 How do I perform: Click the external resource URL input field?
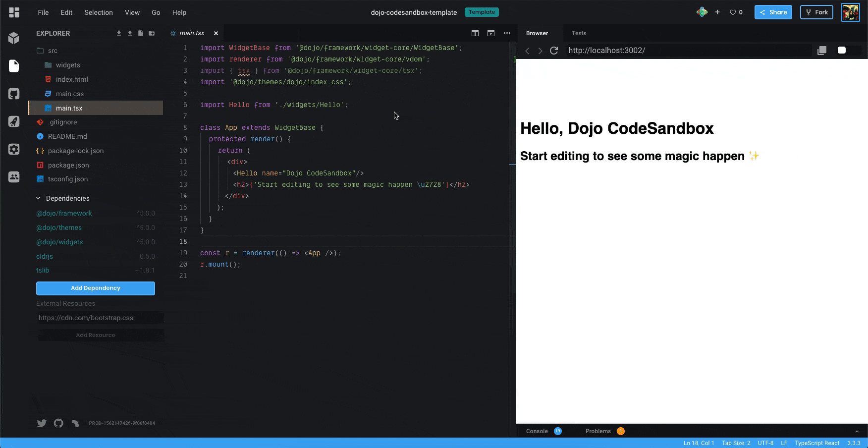click(99, 318)
